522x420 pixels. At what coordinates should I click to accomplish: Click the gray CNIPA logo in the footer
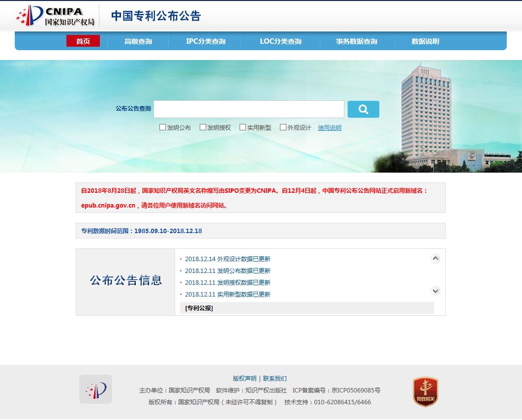click(x=94, y=389)
